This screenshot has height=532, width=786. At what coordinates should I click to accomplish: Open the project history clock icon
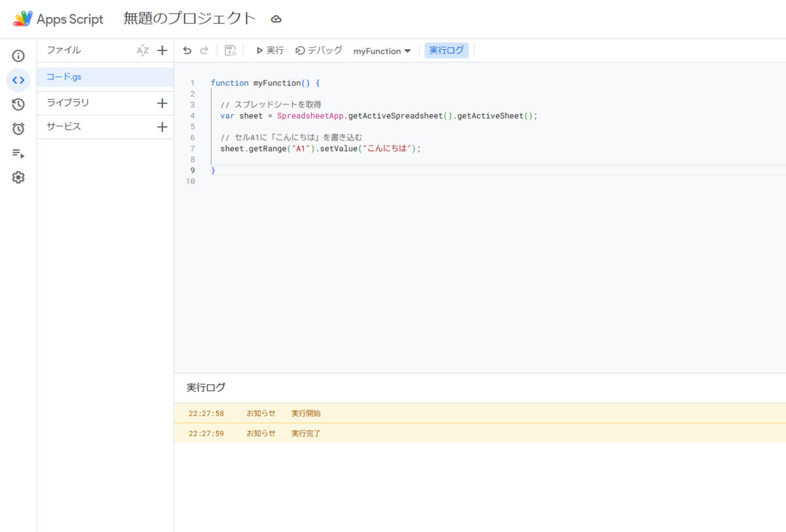(18, 104)
